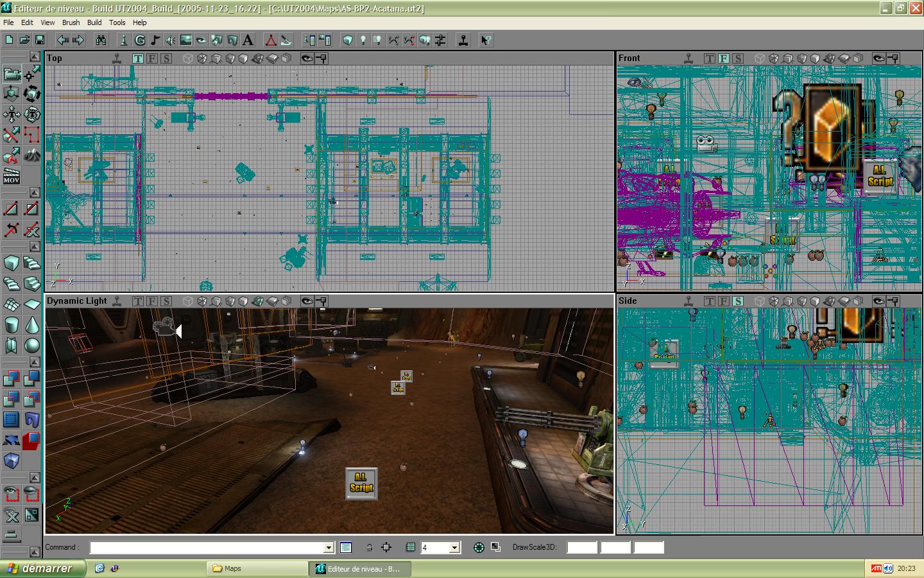Click the red Add Antiportal cube icon
Image resolution: width=924 pixels, height=578 pixels.
point(32,441)
